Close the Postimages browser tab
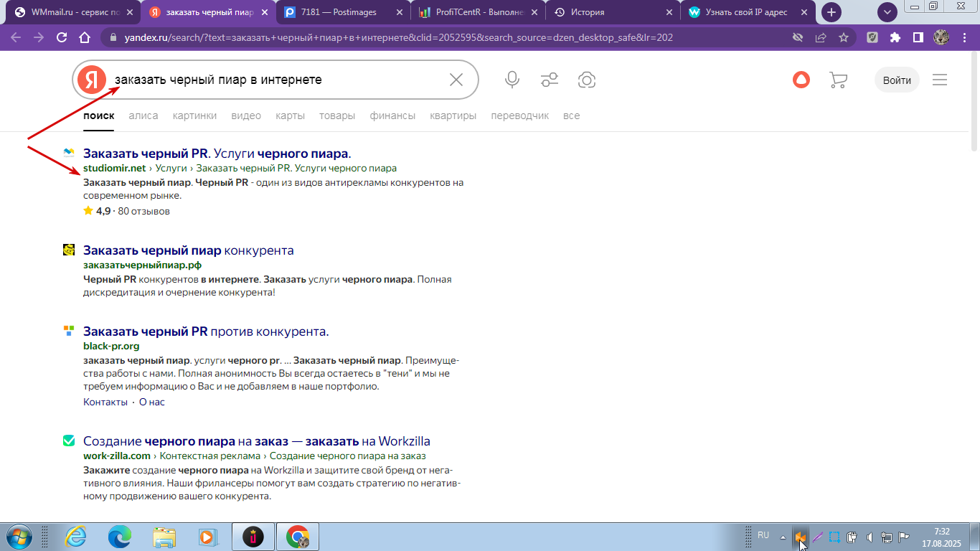 click(x=400, y=12)
